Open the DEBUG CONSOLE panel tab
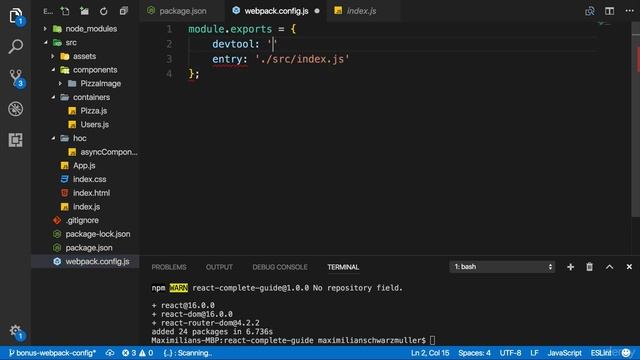The height and width of the screenshot is (360, 640). (280, 267)
